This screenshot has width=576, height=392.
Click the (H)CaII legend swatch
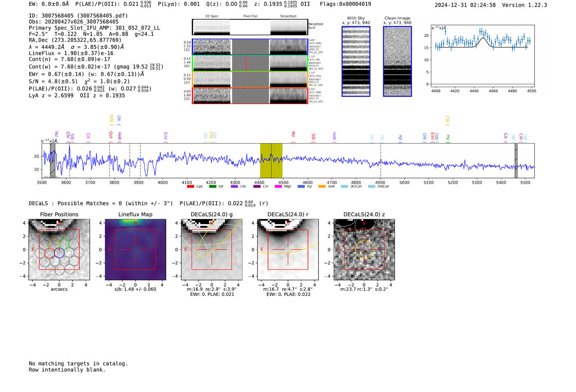tap(372, 186)
